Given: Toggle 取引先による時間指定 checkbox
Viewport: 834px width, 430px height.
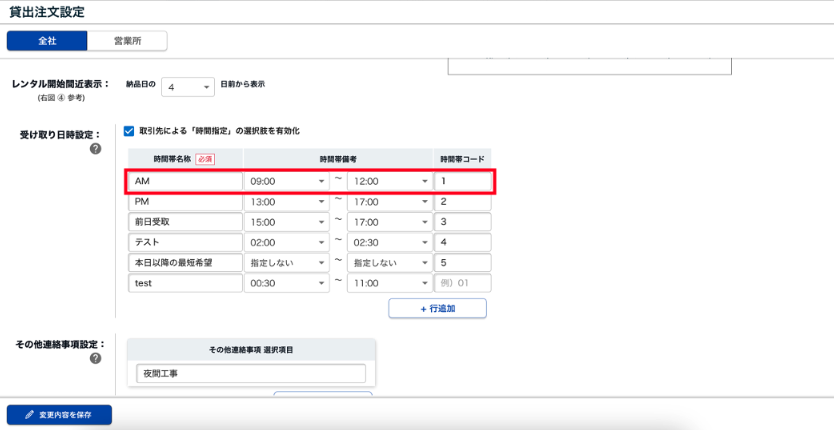Looking at the screenshot, I should [129, 131].
